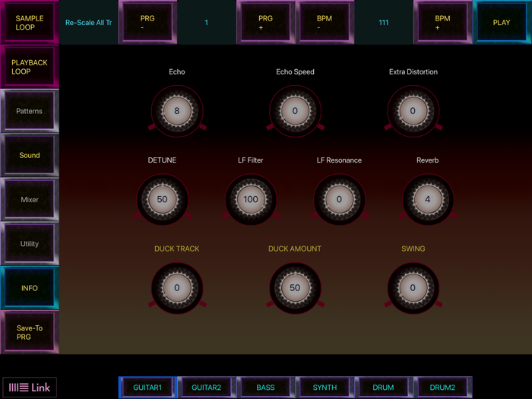Open the INFO page
The image size is (532, 399).
pyautogui.click(x=30, y=288)
